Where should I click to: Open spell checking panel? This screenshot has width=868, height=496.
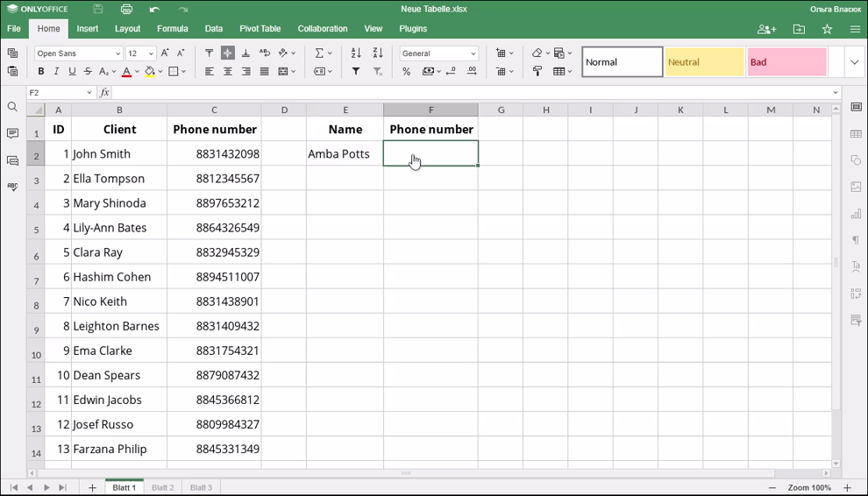(x=12, y=188)
